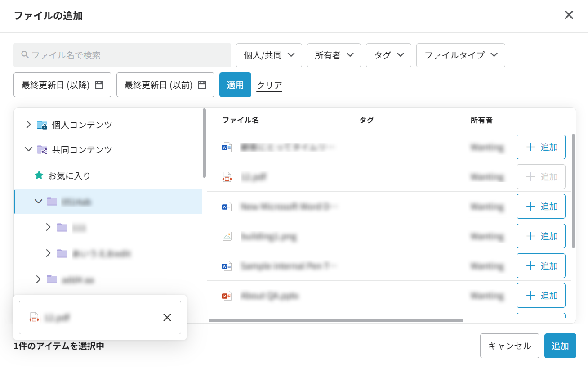Click the Sample Internal Word file icon
The width and height of the screenshot is (588, 373).
[227, 266]
